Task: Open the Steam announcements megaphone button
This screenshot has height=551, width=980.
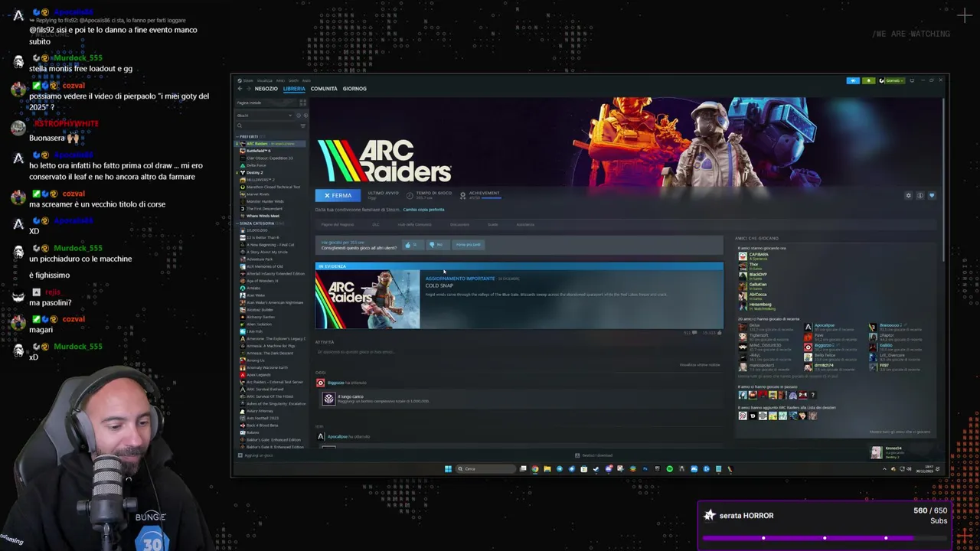Action: click(853, 80)
